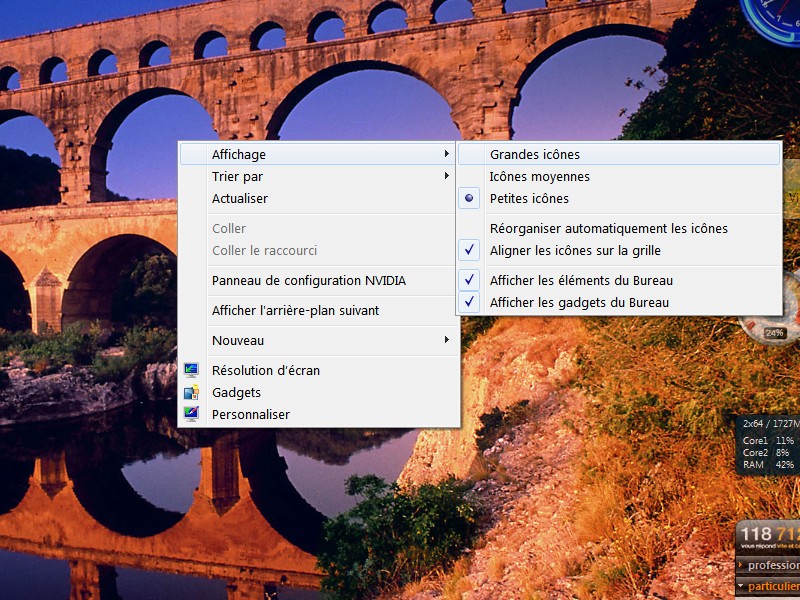Screen dimensions: 800x600
Task: Enable Réorganiser automatiquement les icônes
Action: 608,228
